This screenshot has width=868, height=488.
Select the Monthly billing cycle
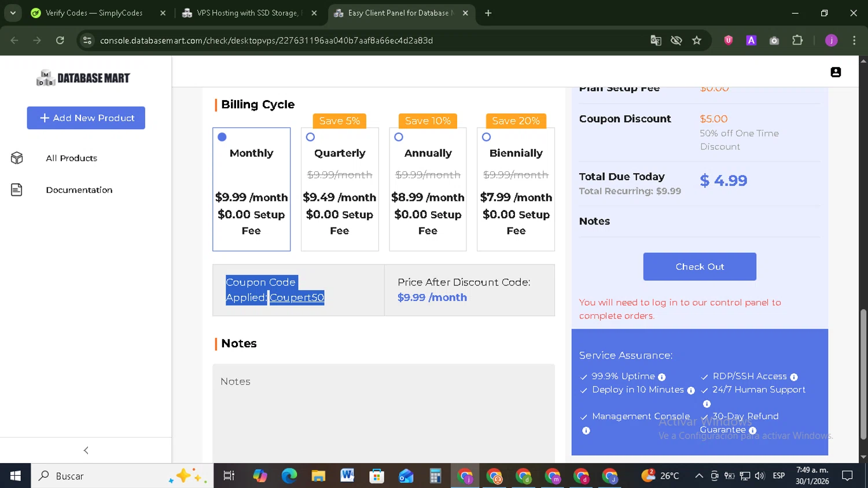click(x=222, y=137)
